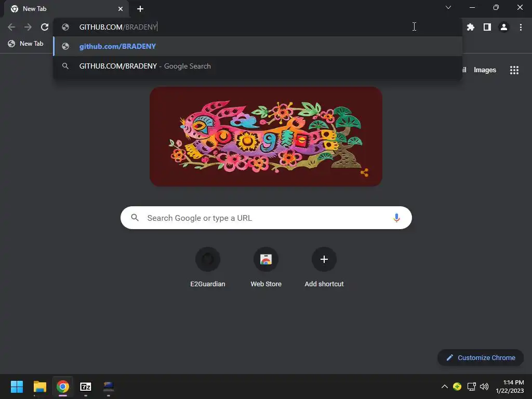Open the Windows Start menu
The height and width of the screenshot is (399, 532).
pos(17,387)
